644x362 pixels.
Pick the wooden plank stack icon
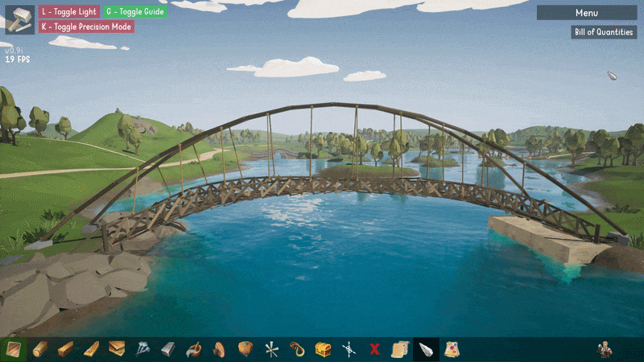(117, 349)
